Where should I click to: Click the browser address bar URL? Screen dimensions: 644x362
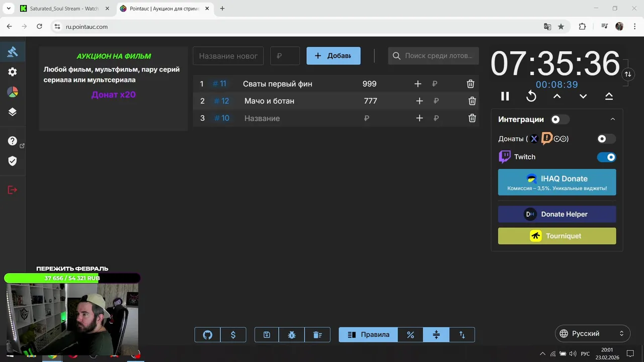(x=87, y=27)
